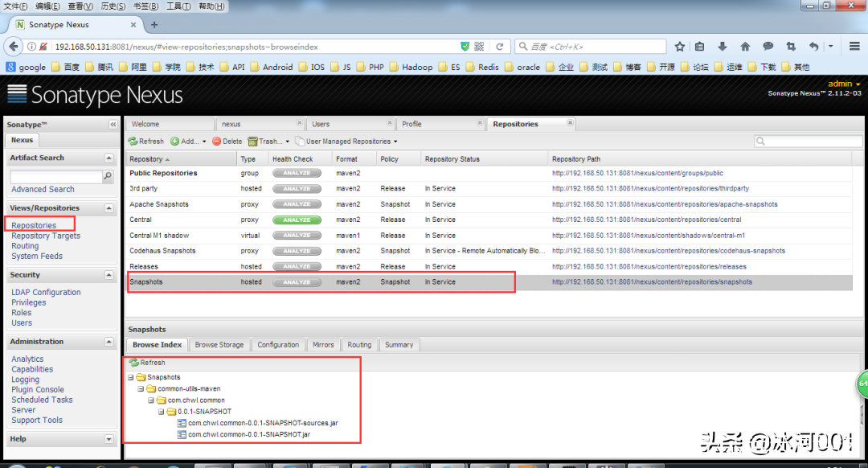Click the Delete repository button
This screenshot has width=868, height=468.
pyautogui.click(x=227, y=142)
